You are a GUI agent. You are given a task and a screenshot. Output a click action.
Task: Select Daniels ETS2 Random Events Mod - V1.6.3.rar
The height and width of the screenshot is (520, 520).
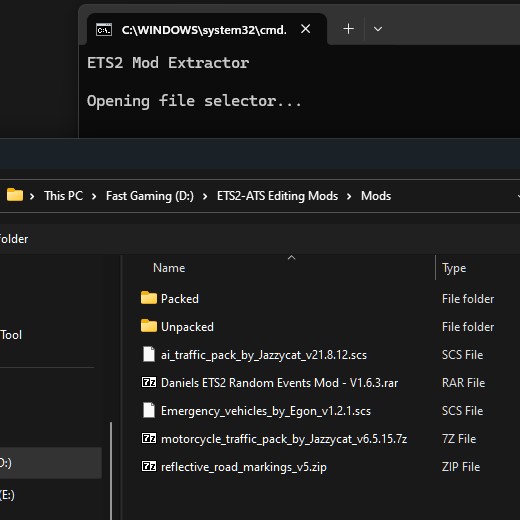280,383
